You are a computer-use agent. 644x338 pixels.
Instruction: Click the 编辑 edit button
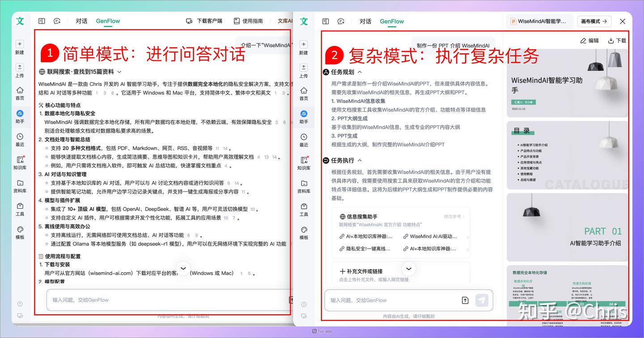589,40
